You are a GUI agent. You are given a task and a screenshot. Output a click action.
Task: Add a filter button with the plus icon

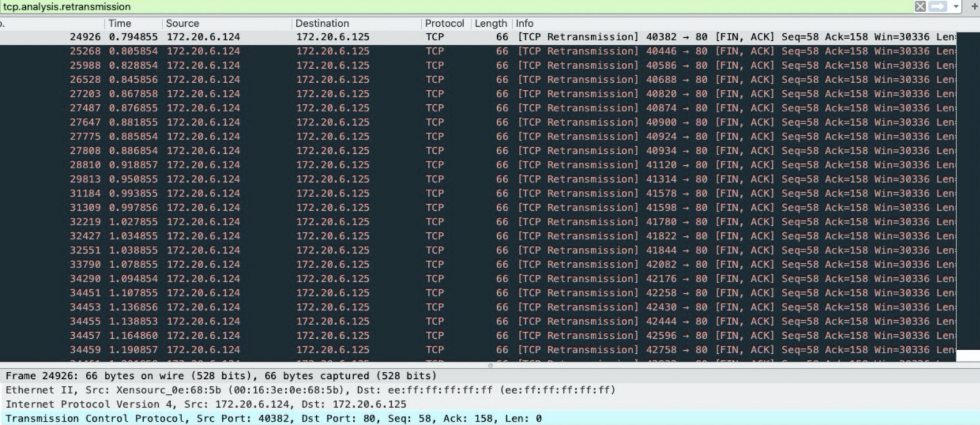coord(974,6)
